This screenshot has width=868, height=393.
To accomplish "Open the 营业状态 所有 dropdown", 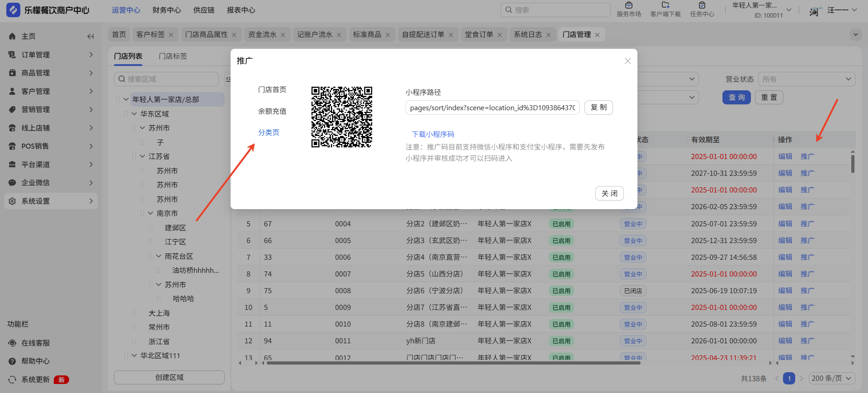I will point(807,79).
